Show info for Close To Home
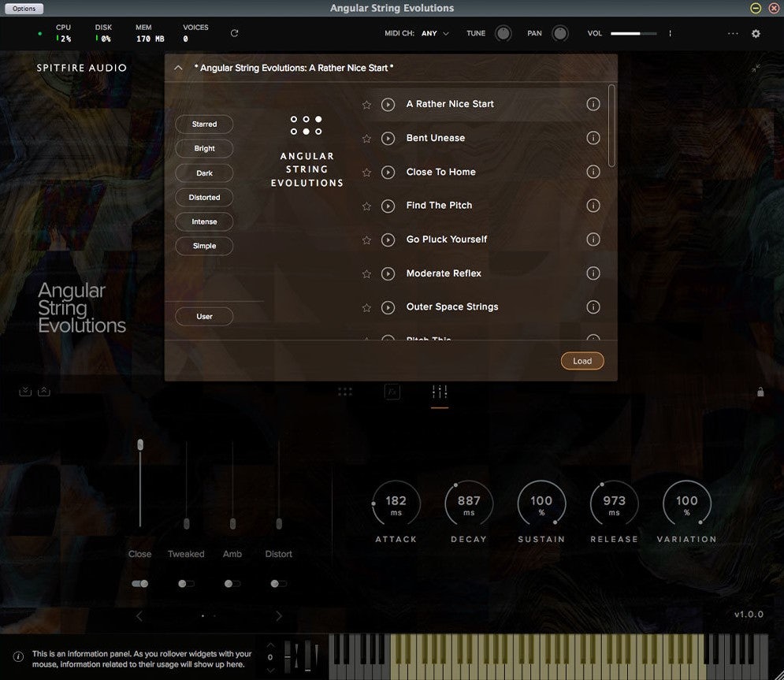 coord(593,172)
